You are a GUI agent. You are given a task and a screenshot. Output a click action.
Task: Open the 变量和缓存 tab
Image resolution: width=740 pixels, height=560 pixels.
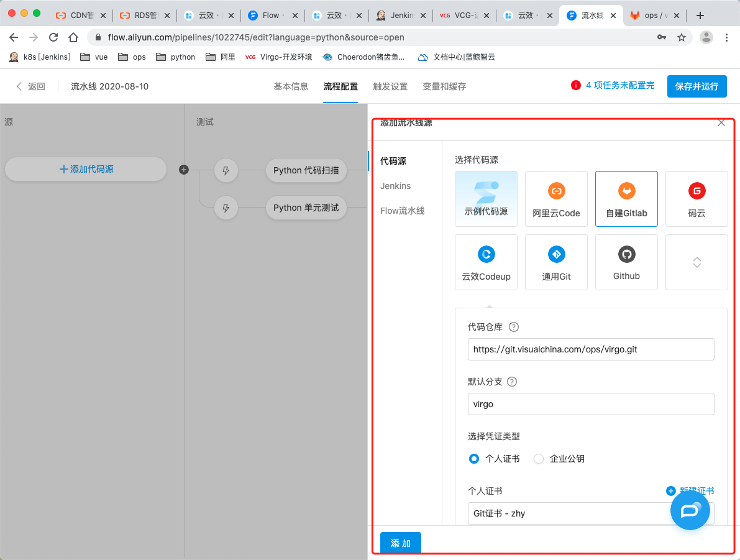[445, 86]
